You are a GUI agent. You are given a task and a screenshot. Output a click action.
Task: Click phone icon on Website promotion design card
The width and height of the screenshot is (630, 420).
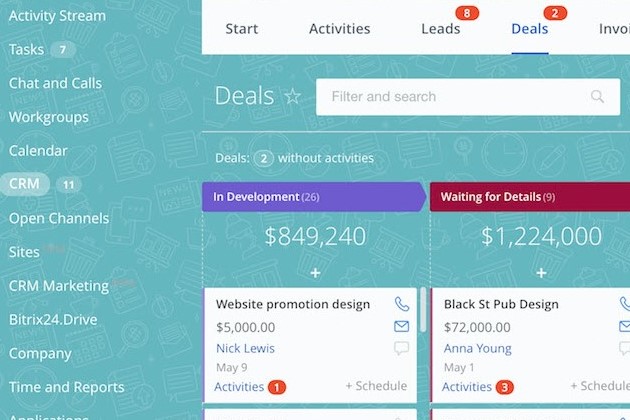(x=402, y=304)
